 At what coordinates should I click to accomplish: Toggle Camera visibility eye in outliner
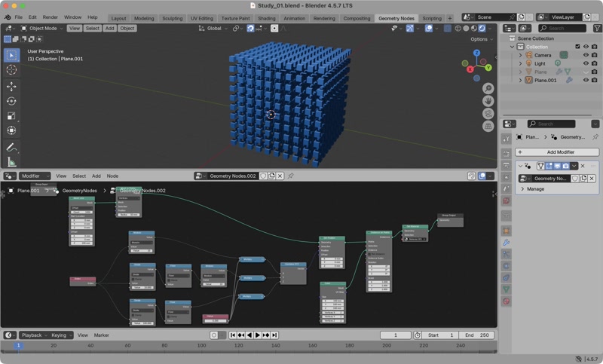[x=586, y=55]
